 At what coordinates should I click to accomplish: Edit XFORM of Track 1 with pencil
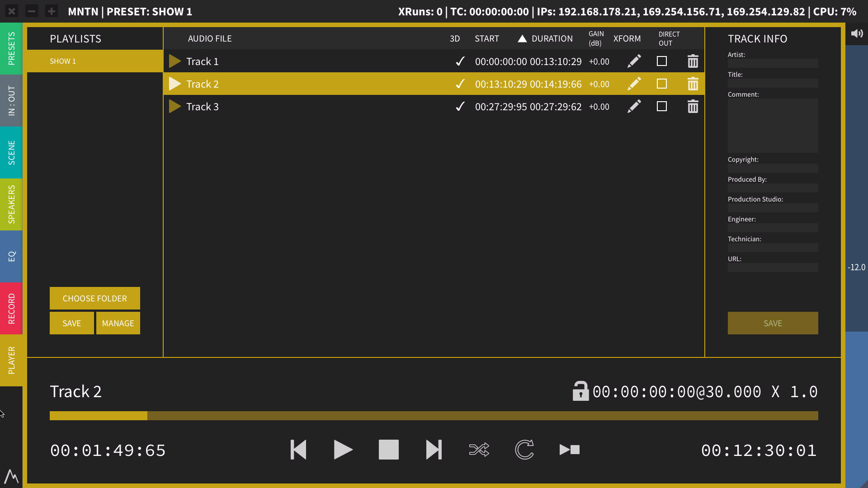click(x=634, y=61)
